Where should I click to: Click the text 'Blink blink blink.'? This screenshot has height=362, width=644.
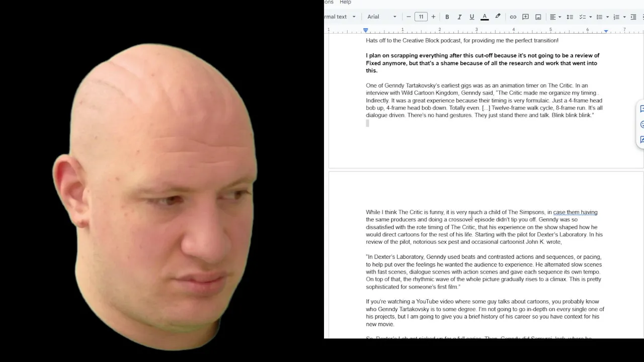coord(573,116)
